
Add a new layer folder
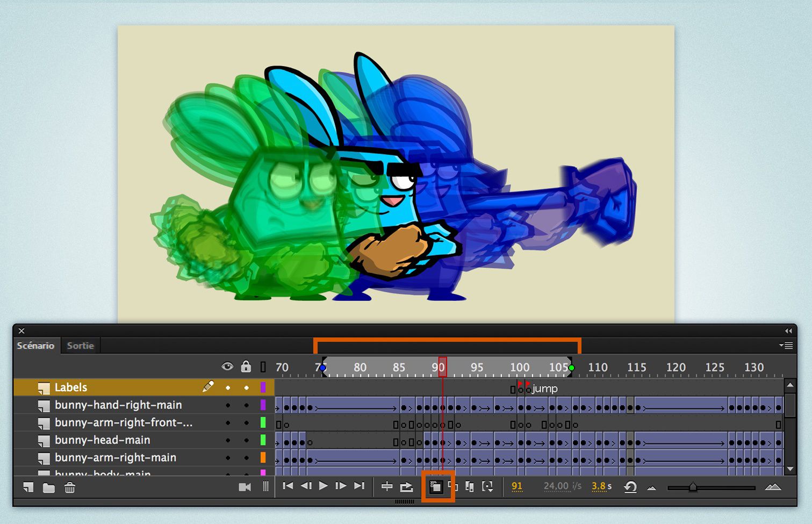[50, 488]
